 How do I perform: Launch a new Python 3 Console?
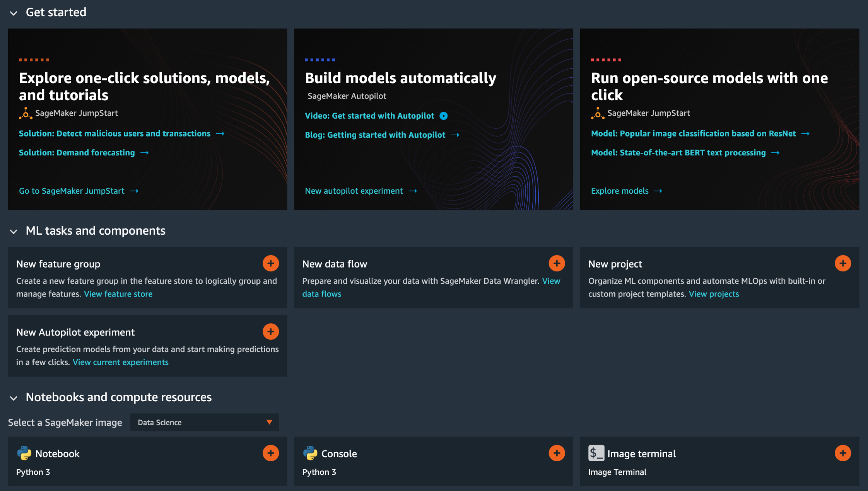coord(557,453)
